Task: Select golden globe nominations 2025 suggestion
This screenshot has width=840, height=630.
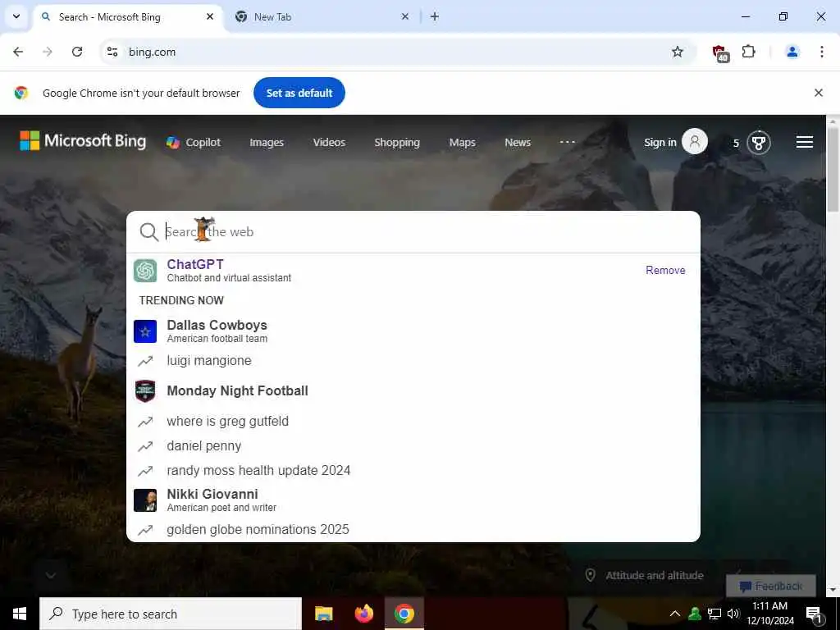Action: (413, 529)
